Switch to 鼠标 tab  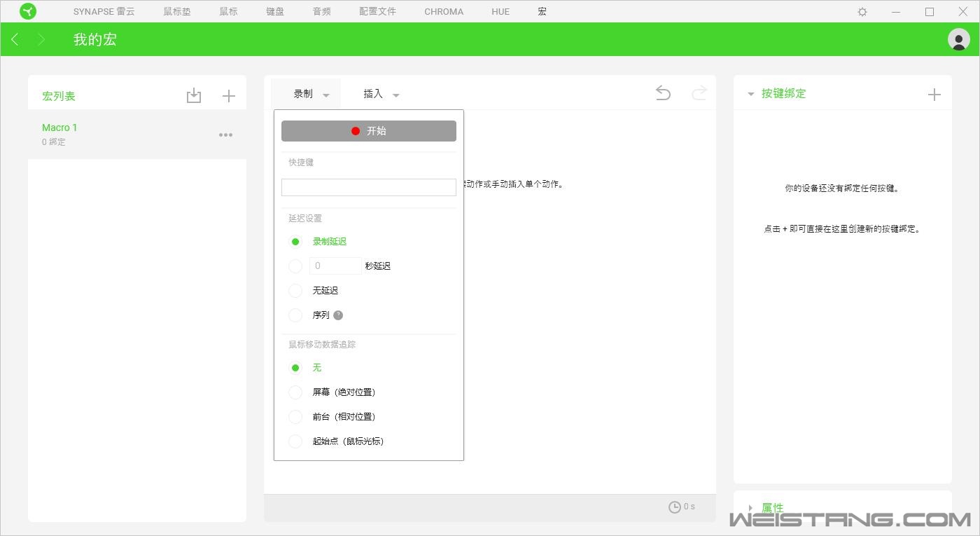(x=228, y=12)
